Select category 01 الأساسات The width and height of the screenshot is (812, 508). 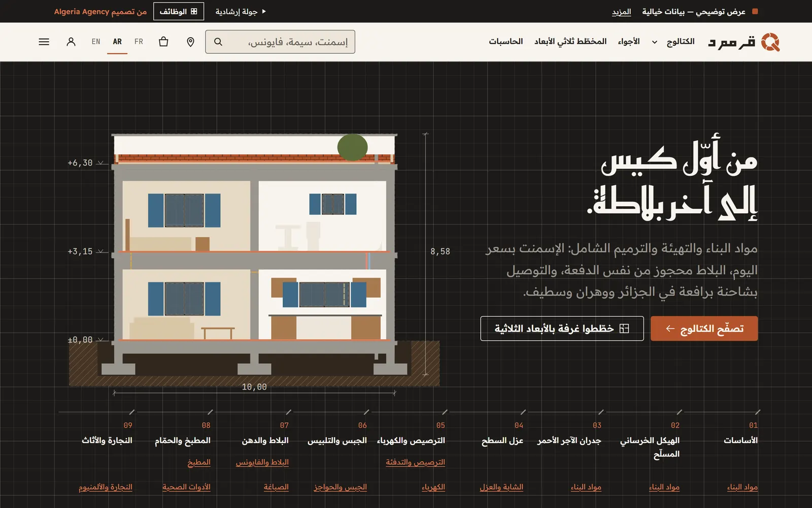(x=740, y=440)
